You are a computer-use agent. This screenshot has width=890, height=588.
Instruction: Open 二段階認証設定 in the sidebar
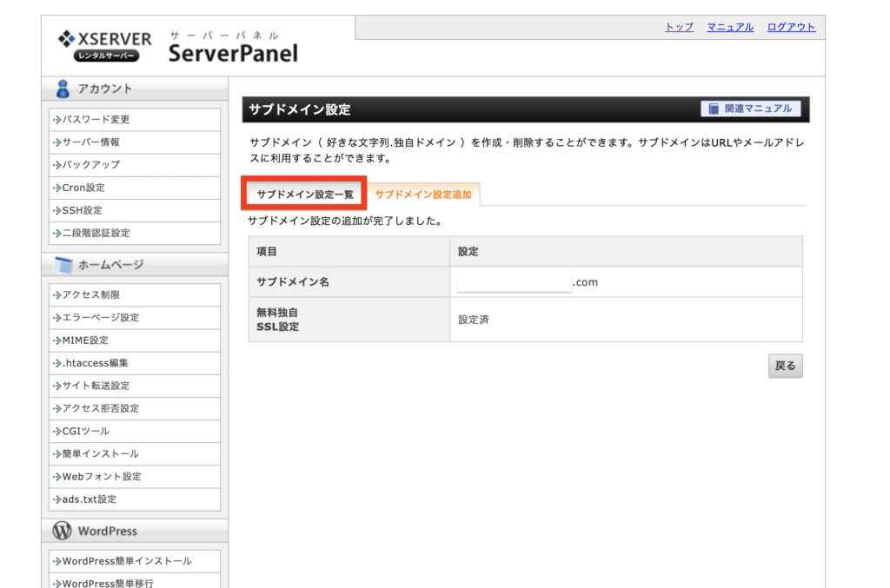click(135, 233)
